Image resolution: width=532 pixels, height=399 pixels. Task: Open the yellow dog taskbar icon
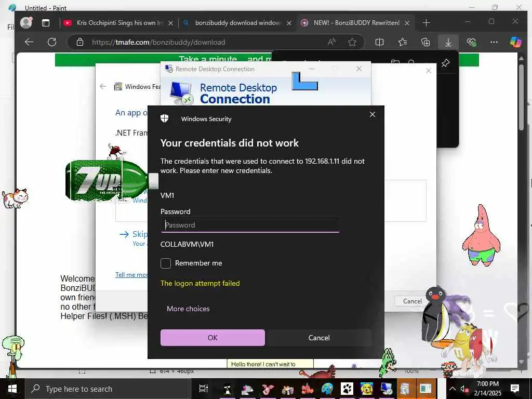pyautogui.click(x=366, y=389)
